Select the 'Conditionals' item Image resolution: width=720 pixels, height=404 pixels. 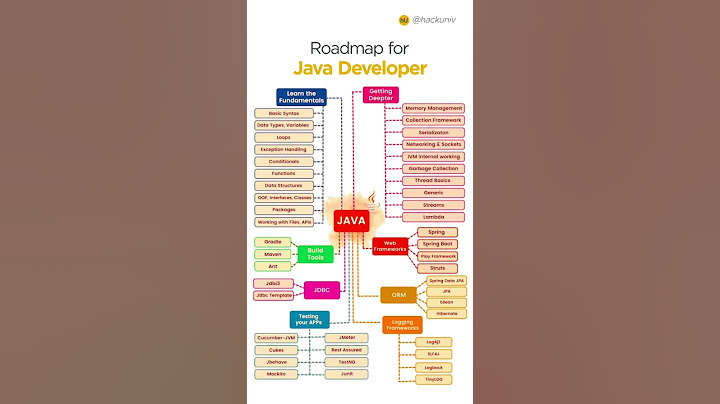click(284, 162)
